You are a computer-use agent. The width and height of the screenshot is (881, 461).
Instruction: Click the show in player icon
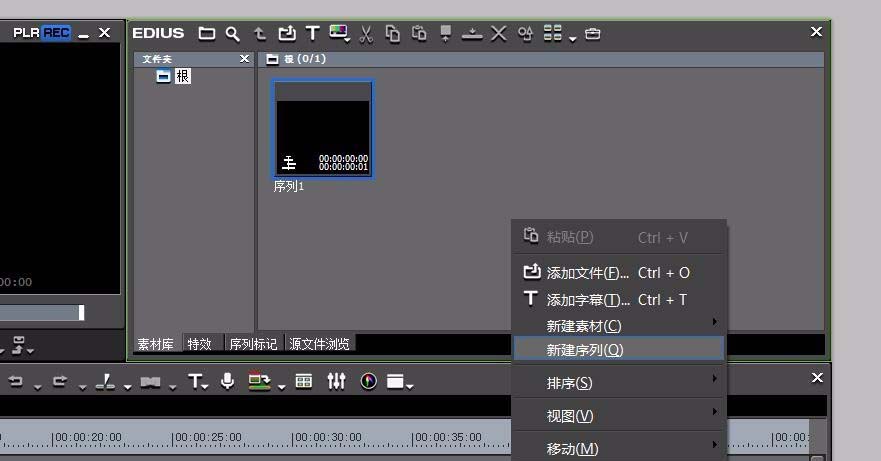(x=446, y=34)
